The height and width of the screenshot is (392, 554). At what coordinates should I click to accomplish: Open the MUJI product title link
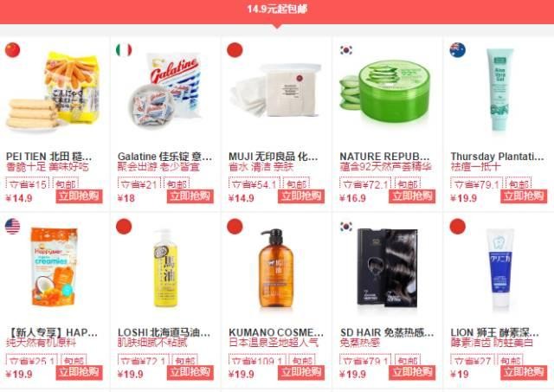[274, 156]
